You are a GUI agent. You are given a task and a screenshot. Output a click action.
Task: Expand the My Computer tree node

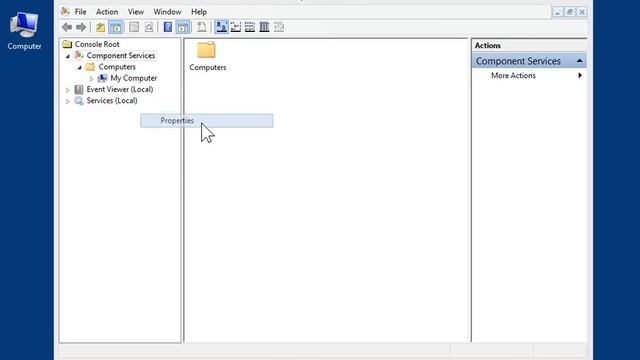[91, 78]
